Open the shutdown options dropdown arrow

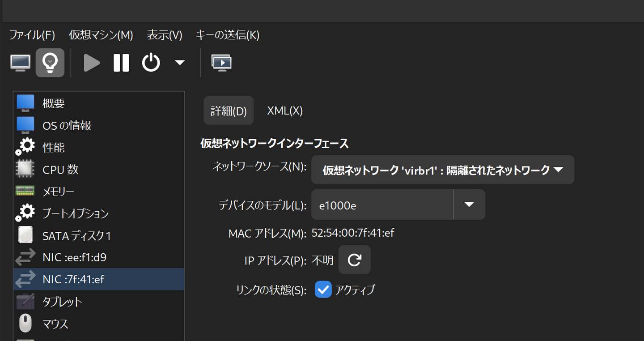[x=179, y=62]
